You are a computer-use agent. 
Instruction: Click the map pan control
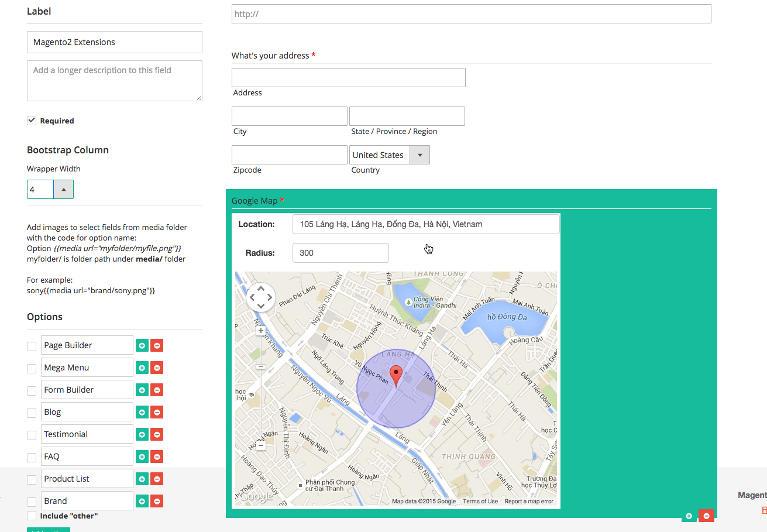click(x=261, y=297)
